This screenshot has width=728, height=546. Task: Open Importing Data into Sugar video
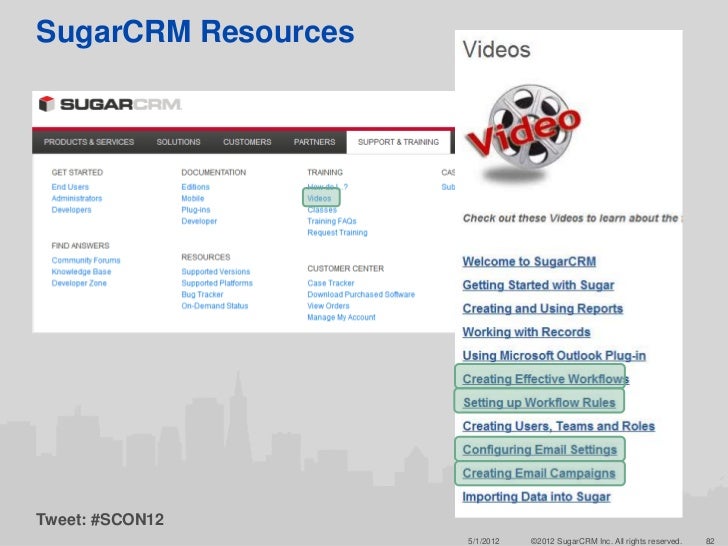(536, 497)
